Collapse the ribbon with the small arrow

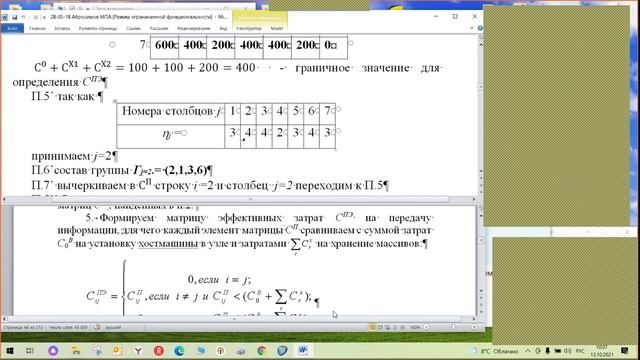(x=472, y=28)
